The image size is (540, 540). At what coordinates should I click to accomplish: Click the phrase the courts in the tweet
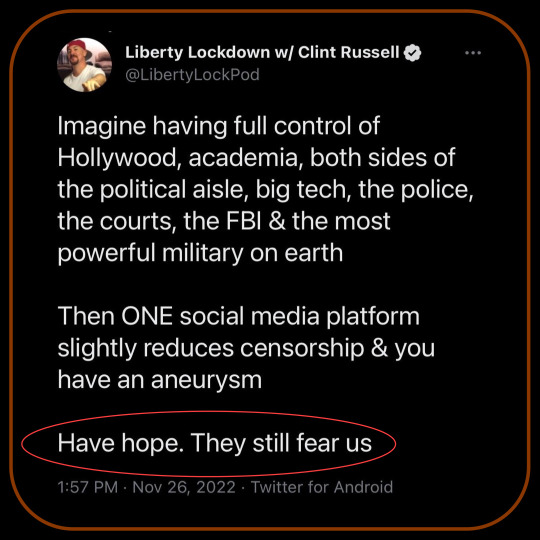tap(115, 221)
